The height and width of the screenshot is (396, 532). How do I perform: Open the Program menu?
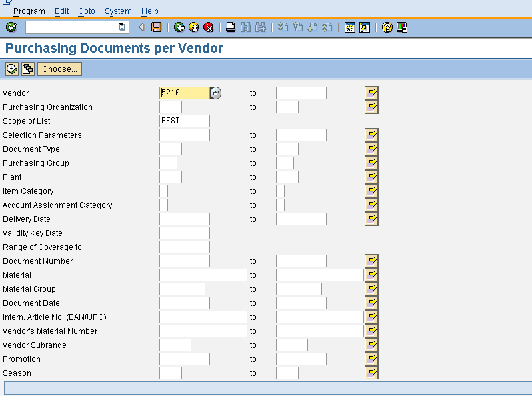[x=29, y=11]
